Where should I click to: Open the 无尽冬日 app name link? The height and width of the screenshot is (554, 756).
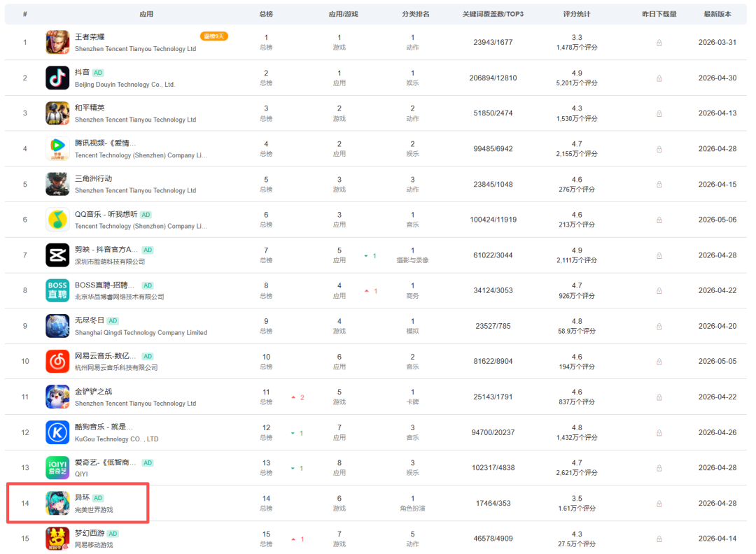pyautogui.click(x=90, y=320)
